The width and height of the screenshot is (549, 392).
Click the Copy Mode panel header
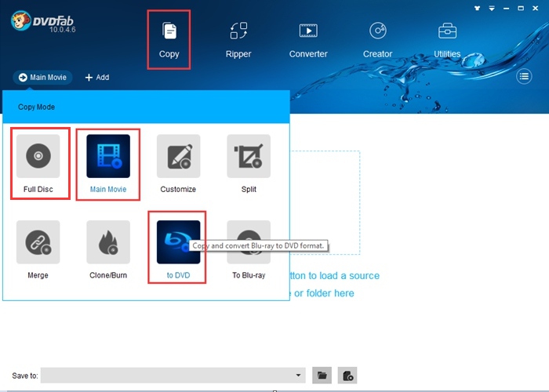(x=147, y=107)
